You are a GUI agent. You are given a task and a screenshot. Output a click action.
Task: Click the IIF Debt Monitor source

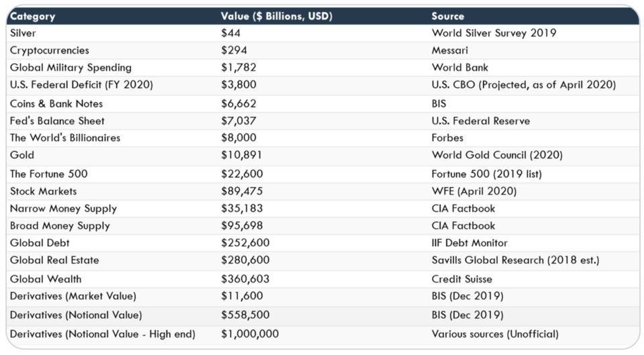click(470, 243)
